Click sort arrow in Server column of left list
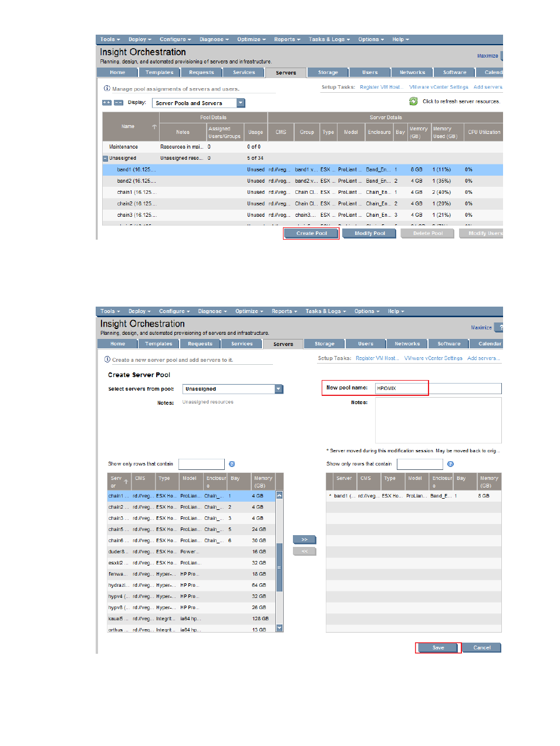 [126, 482]
